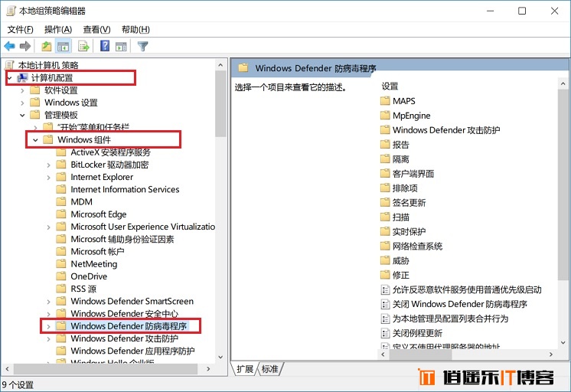Select 允许反恶意软件服务使用普通优先级启动 setting

click(x=461, y=289)
